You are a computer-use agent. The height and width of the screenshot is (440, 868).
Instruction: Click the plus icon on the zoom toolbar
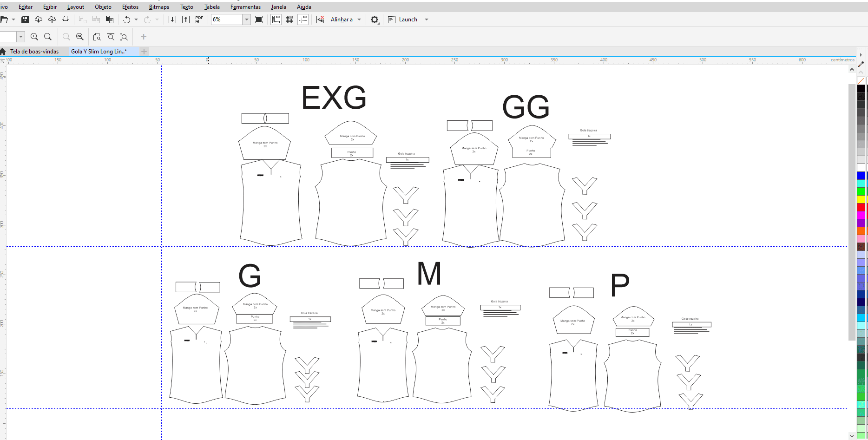(x=144, y=37)
